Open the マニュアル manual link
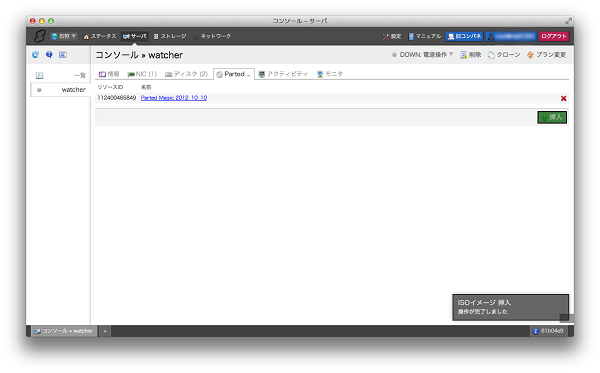The width and height of the screenshot is (600, 373). [x=424, y=36]
